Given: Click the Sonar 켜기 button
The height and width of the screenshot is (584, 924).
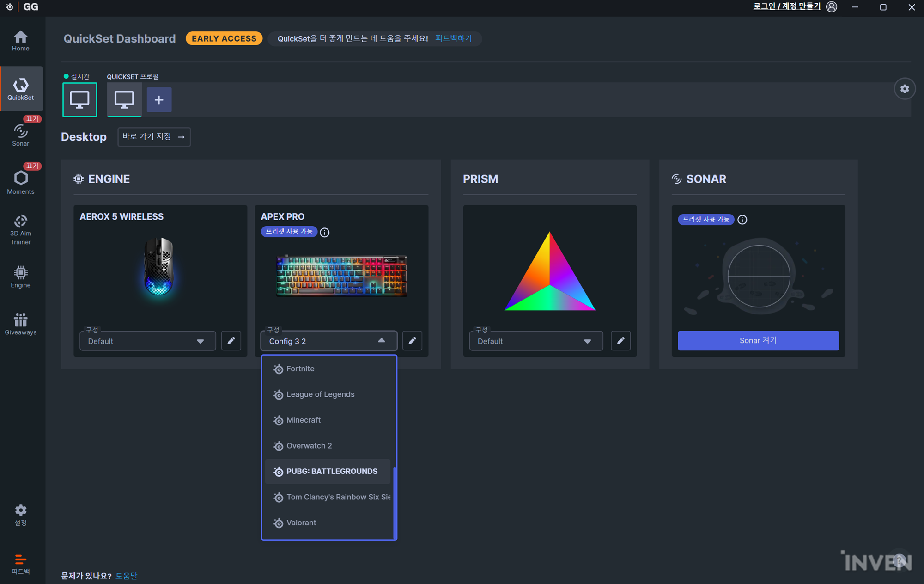Looking at the screenshot, I should tap(758, 340).
